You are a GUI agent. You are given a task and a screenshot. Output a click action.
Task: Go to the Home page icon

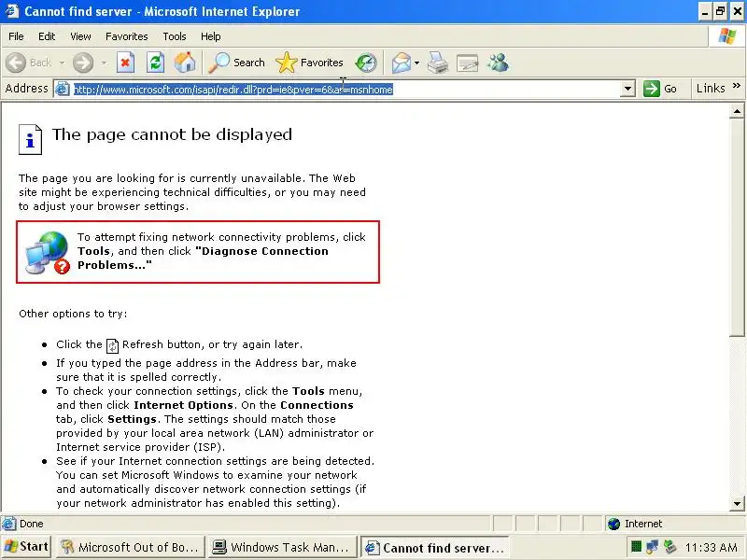coord(185,63)
